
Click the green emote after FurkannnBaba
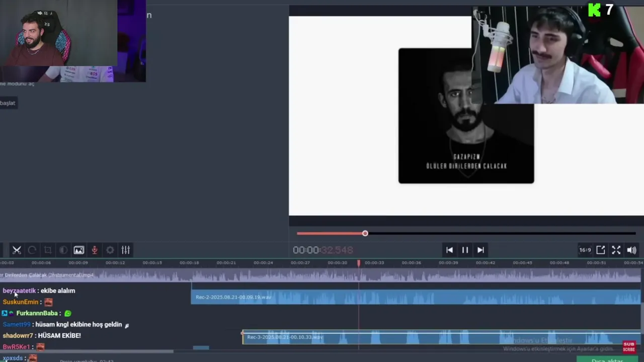(68, 313)
